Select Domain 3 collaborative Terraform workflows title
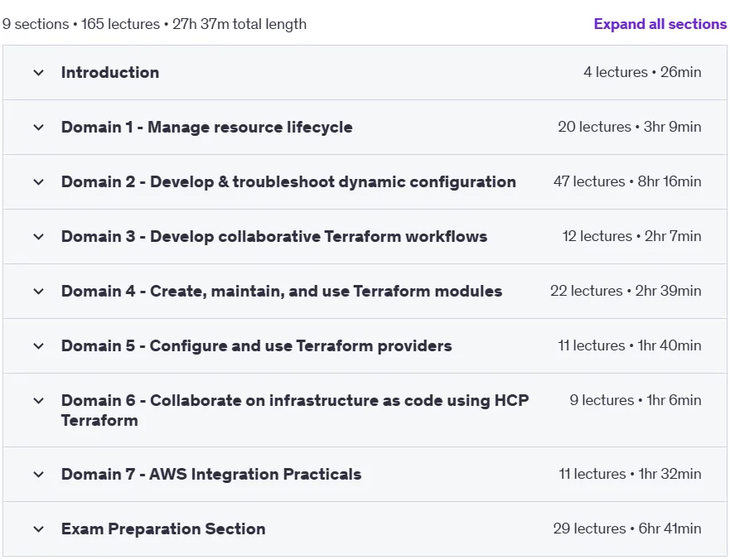This screenshot has height=560, width=730. click(x=274, y=236)
